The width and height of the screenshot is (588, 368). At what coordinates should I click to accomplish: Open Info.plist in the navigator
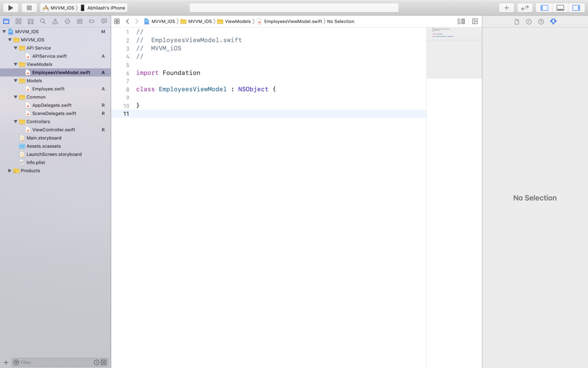(x=55, y=163)
